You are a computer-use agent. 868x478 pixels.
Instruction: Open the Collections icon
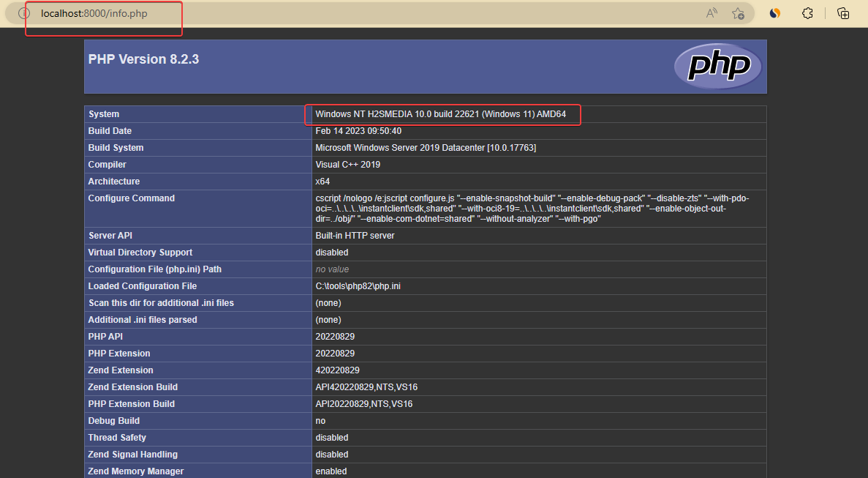[842, 12]
